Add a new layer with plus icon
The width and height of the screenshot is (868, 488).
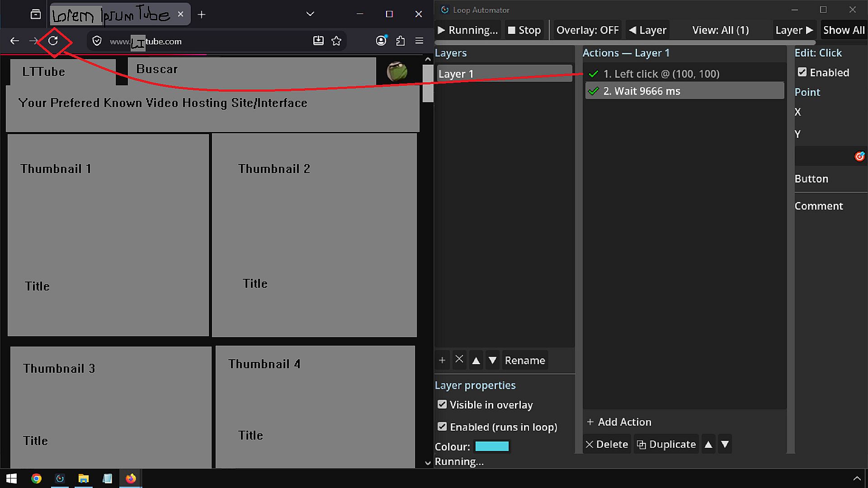pos(442,361)
